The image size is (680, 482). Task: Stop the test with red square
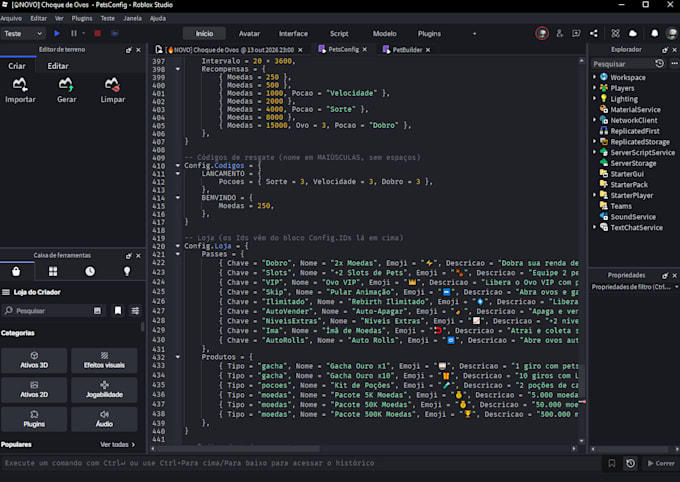(98, 33)
